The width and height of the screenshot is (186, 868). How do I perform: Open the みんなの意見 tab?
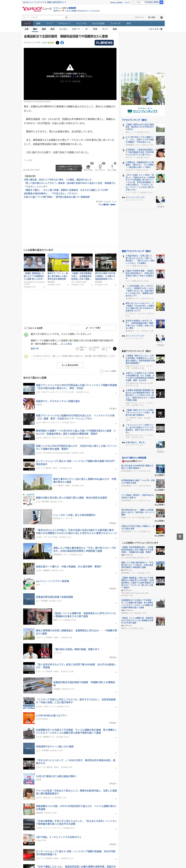(98, 24)
